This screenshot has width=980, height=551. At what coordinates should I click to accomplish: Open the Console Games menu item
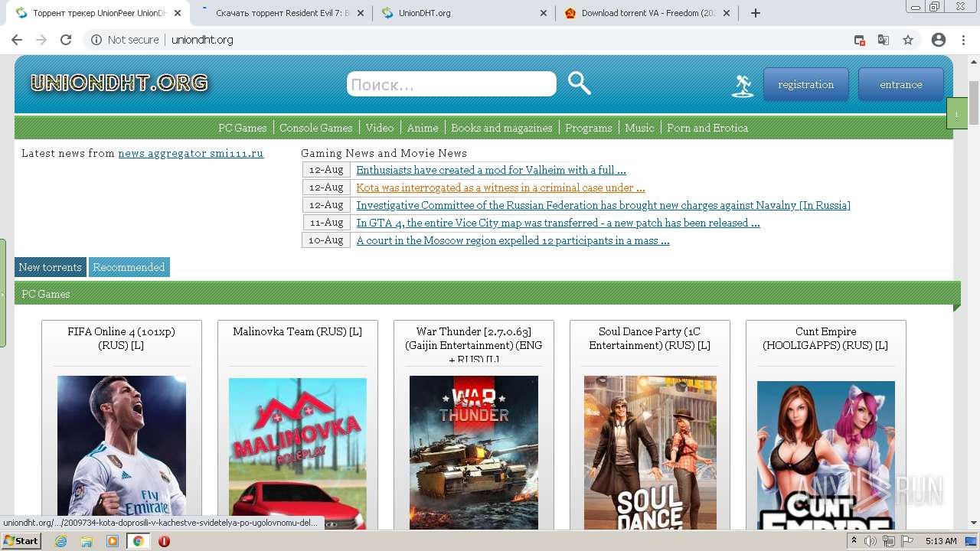[x=316, y=128]
